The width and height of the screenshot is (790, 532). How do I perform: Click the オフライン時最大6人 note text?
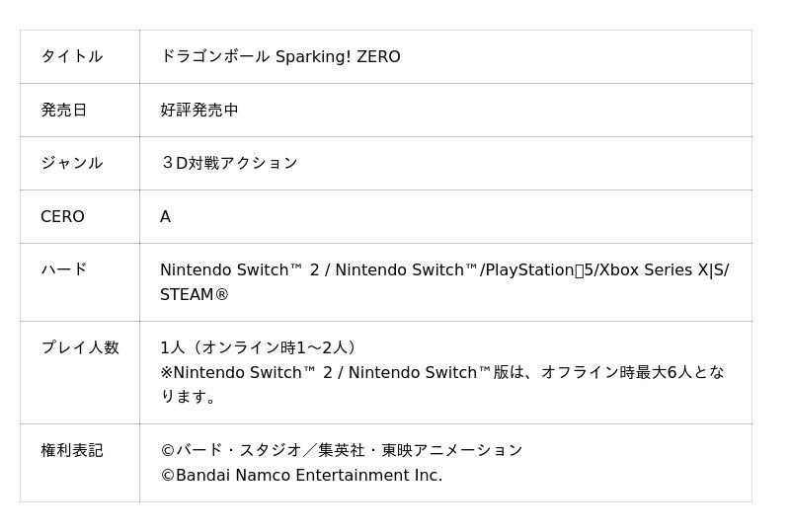point(620,372)
